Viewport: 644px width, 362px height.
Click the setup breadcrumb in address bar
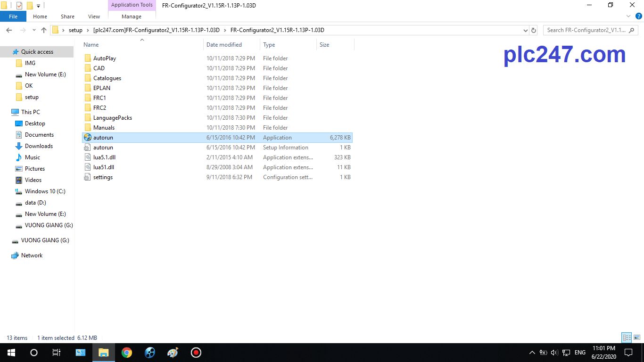[x=75, y=30]
